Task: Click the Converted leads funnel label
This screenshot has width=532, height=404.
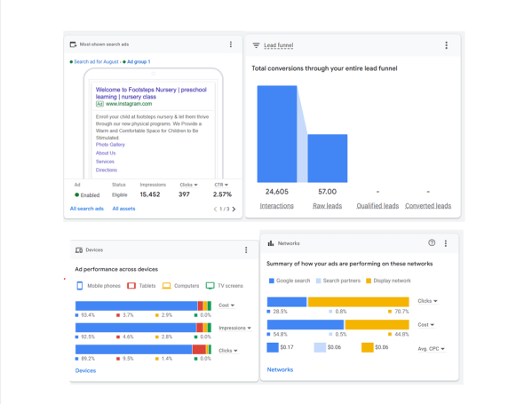Action: coord(428,206)
